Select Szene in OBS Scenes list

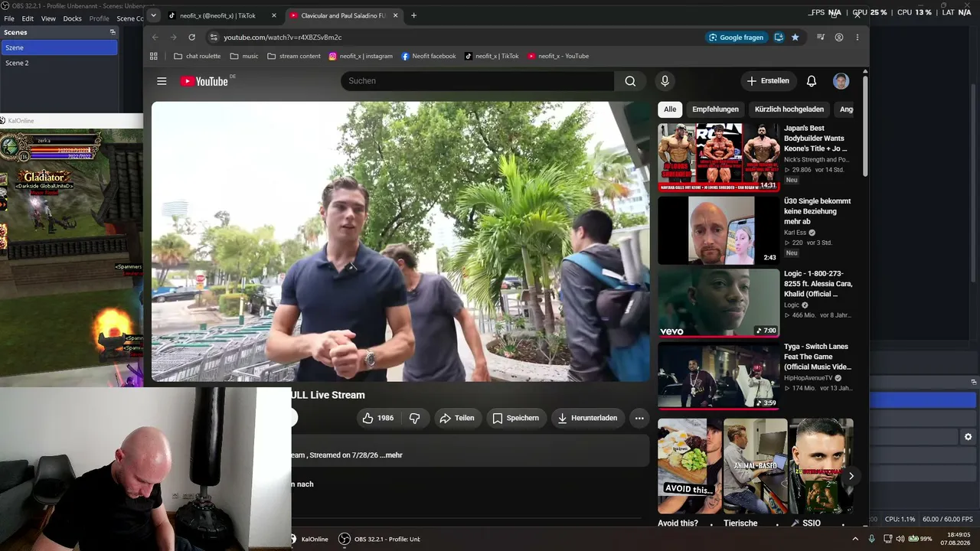click(x=59, y=47)
